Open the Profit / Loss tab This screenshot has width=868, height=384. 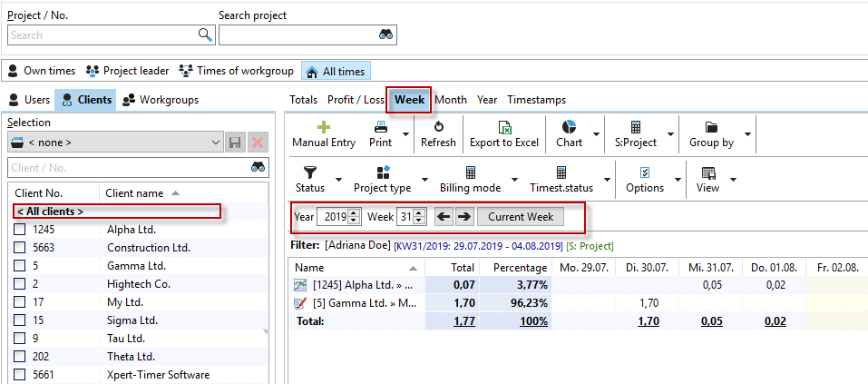(356, 100)
